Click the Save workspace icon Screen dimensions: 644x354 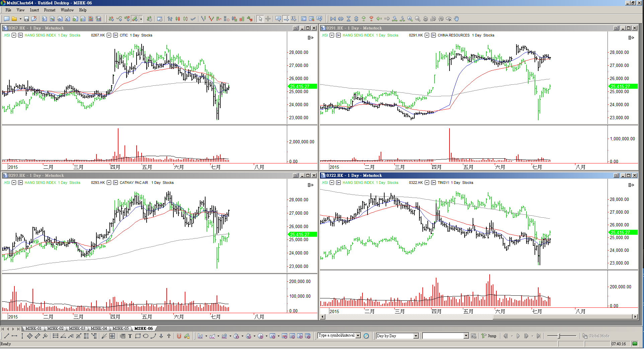pyautogui.click(x=26, y=19)
